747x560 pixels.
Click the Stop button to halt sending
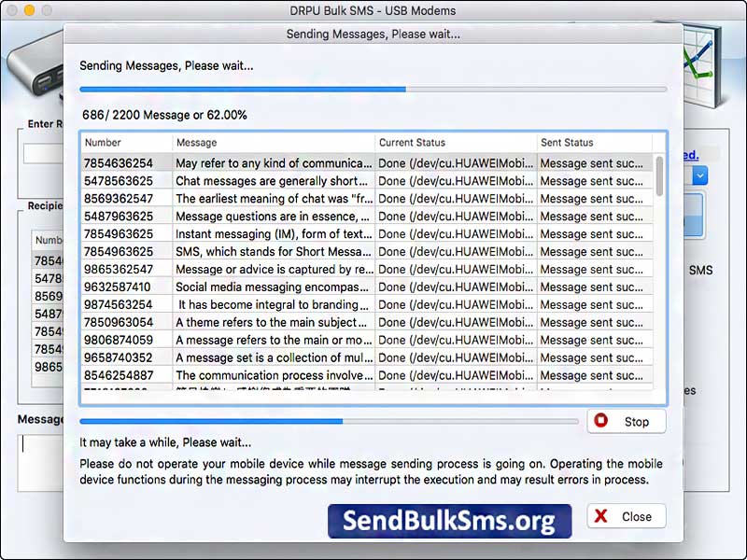pos(626,421)
